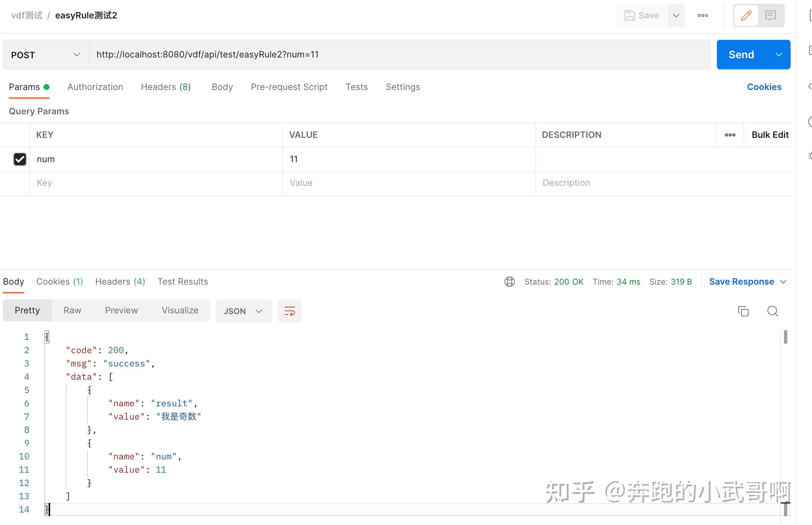Open the query params three-dot options icon
Image resolution: width=812 pixels, height=525 pixels.
730,135
